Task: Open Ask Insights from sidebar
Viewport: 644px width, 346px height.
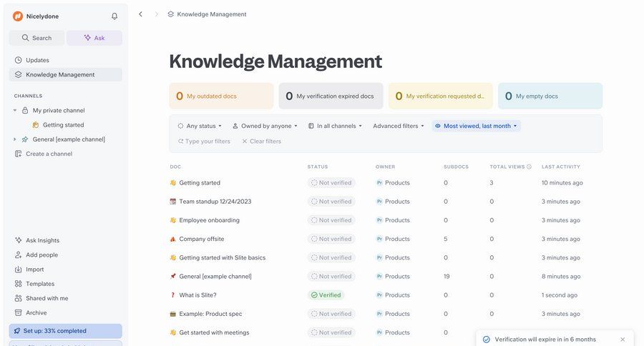Action: coord(42,240)
